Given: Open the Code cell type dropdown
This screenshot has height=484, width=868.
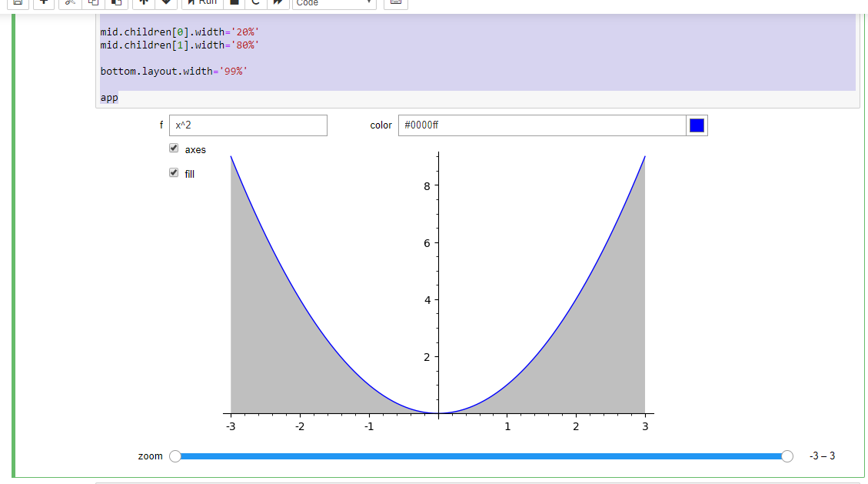Looking at the screenshot, I should tap(334, 3).
